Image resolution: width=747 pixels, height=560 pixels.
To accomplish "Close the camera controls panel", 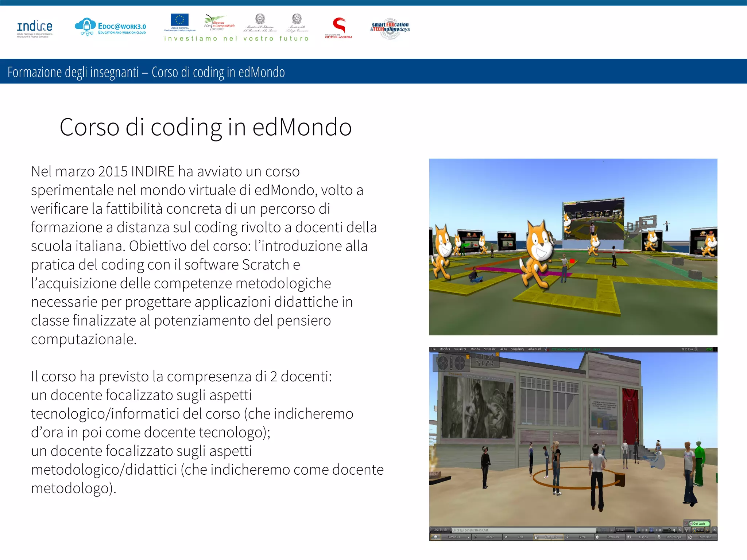I will [468, 357].
